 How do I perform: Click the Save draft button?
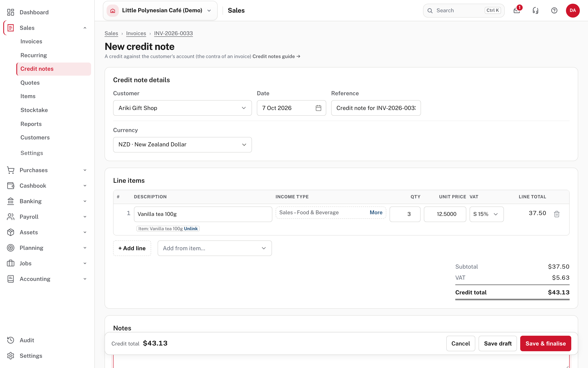(x=498, y=343)
